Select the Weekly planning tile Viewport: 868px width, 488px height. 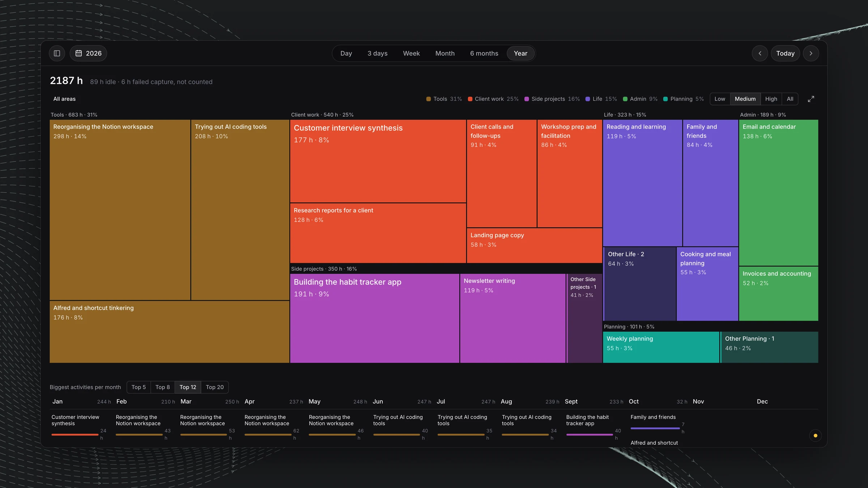[661, 347]
